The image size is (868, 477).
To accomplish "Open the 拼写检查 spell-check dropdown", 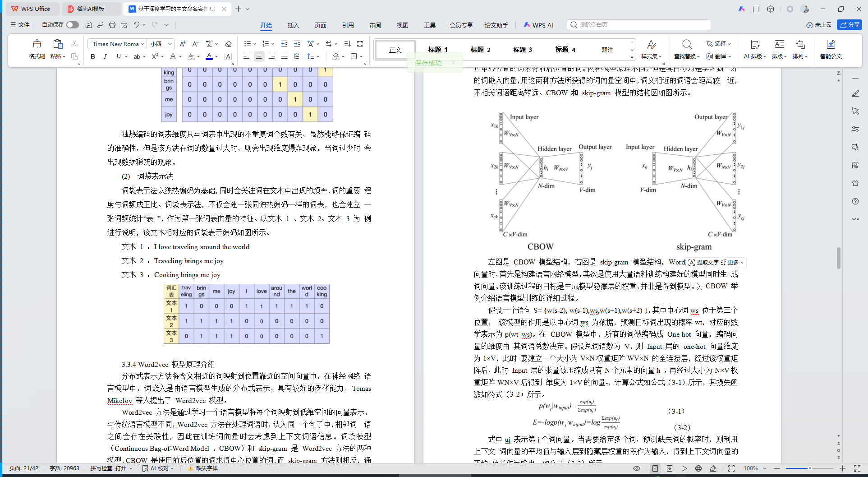I will click(111, 468).
